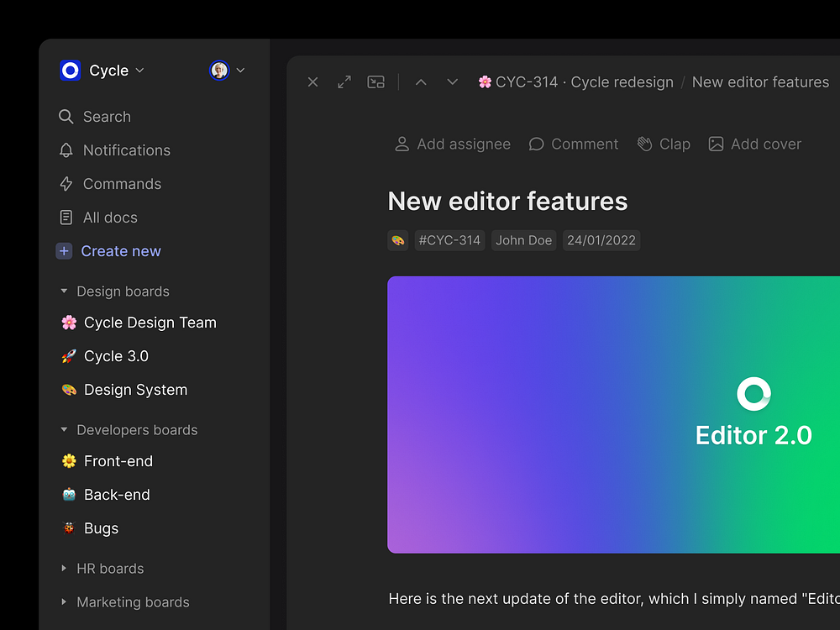Click the plus icon beside Create new
The width and height of the screenshot is (840, 630).
[64, 251]
